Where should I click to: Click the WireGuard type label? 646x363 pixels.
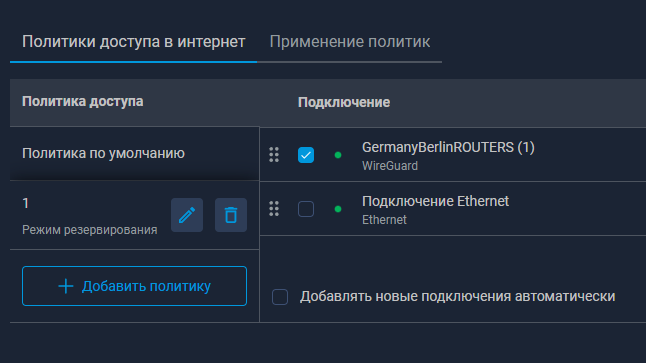click(390, 166)
